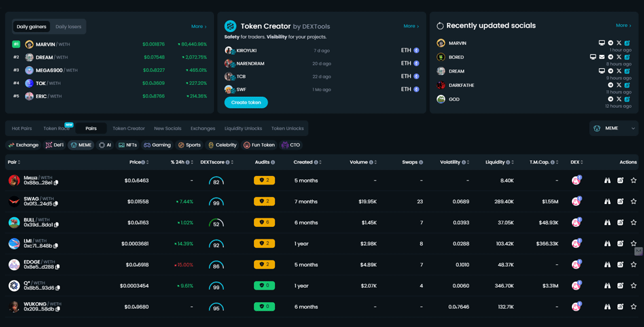Open binoculars icon in the LMI row
The height and width of the screenshot is (327, 644).
point(607,243)
